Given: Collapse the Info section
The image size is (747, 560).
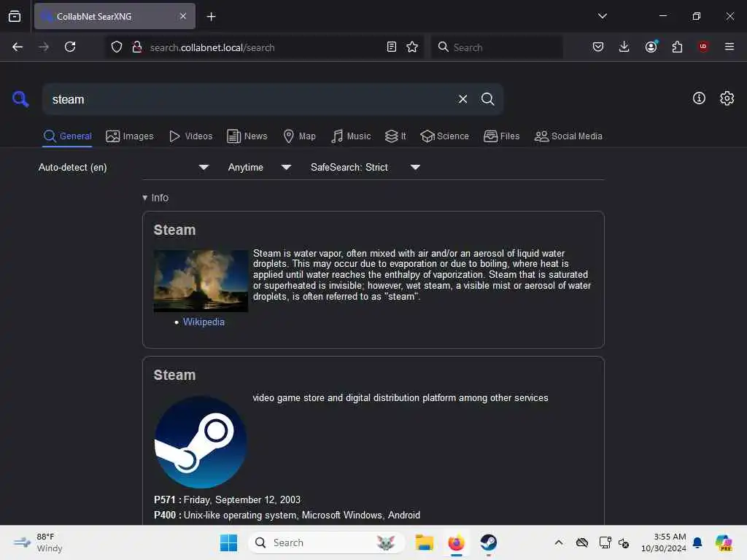Looking at the screenshot, I should (155, 198).
